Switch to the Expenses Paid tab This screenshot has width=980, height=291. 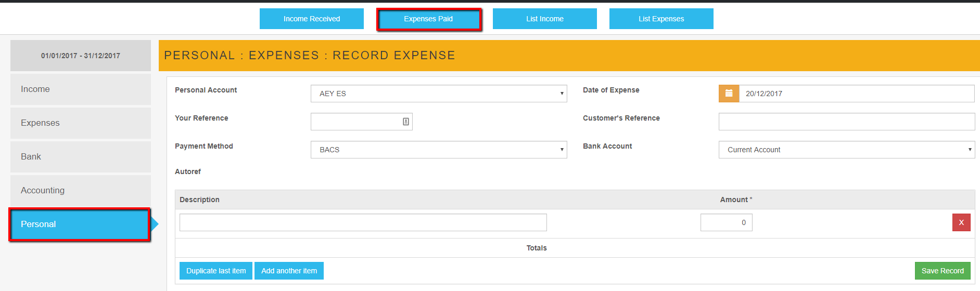428,19
